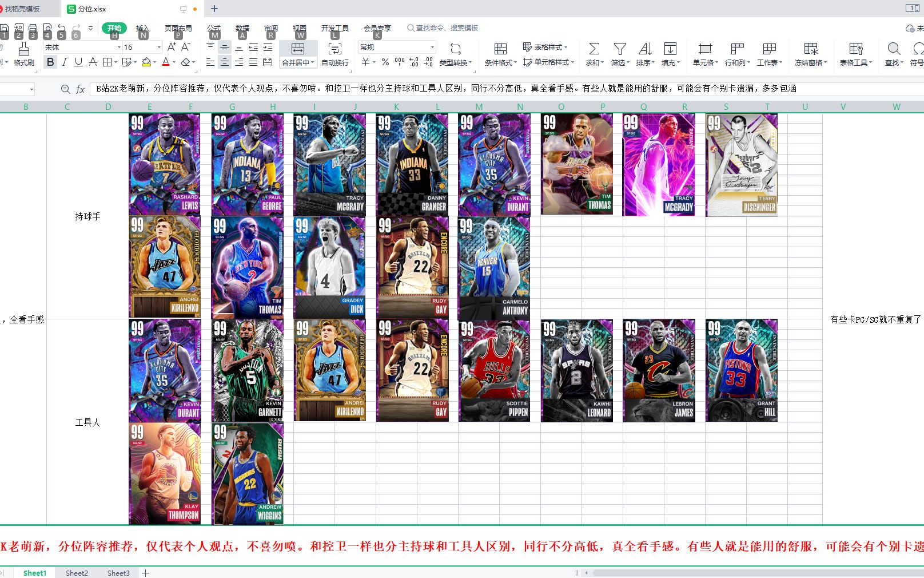Open the fill color dropdown arrow

pyautogui.click(x=155, y=62)
